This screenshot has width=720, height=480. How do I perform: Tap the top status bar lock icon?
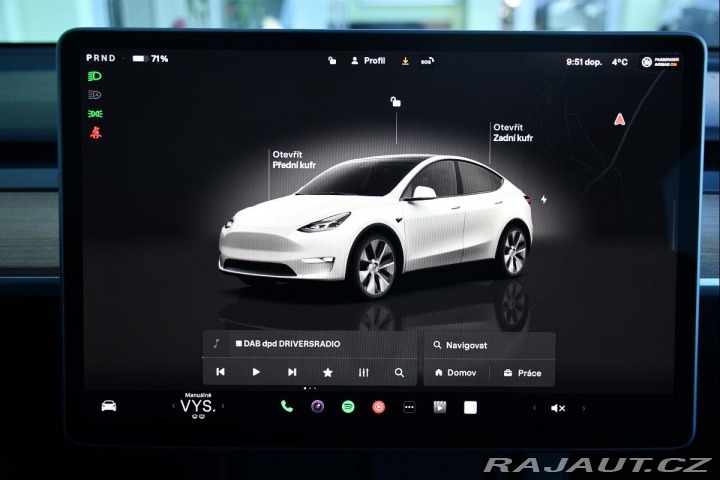pos(332,60)
